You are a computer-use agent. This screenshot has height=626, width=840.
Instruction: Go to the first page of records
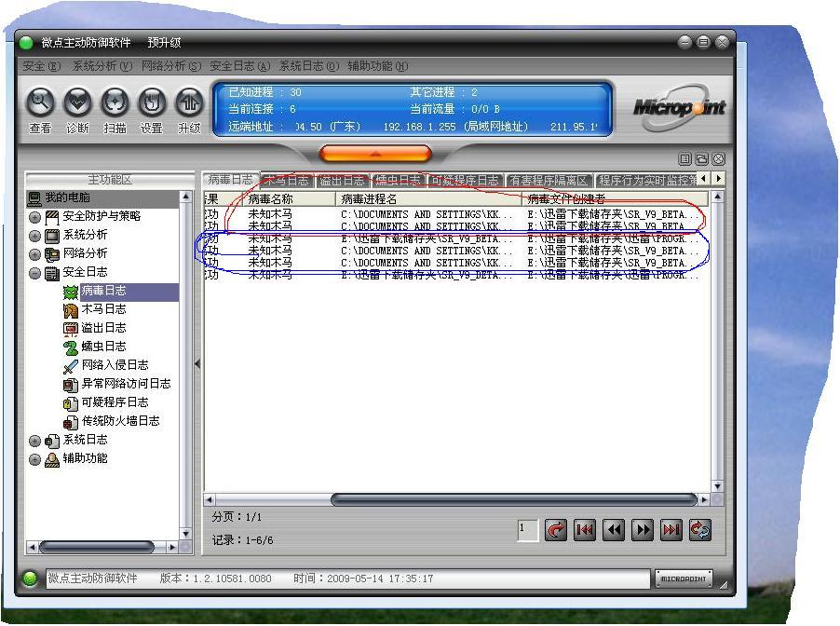(x=585, y=530)
